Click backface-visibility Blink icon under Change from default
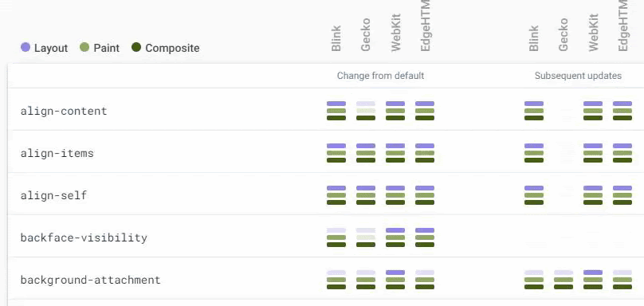 pos(336,237)
